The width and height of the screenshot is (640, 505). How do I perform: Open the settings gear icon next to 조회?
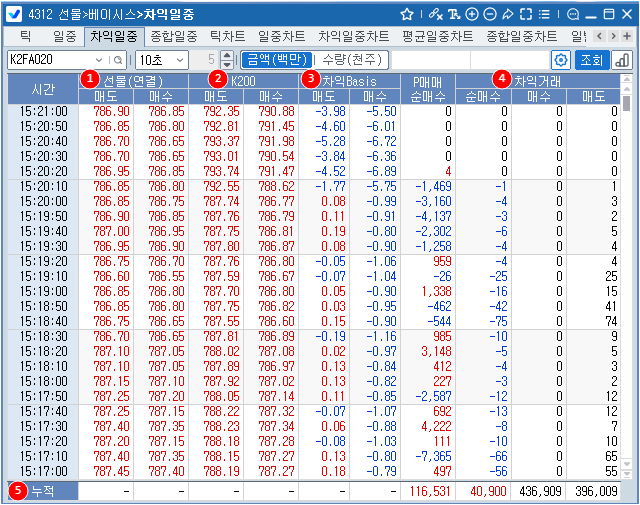[561, 60]
